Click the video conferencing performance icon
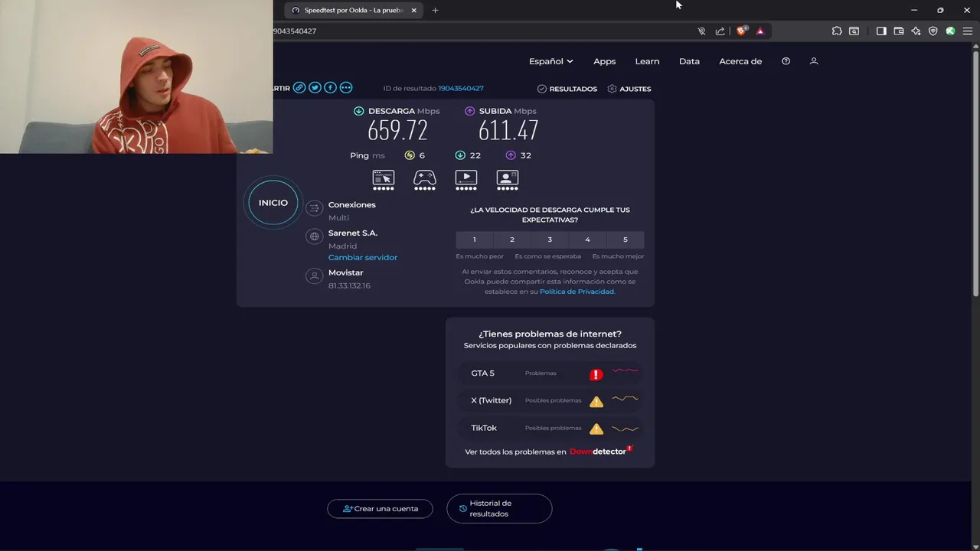 [x=508, y=180]
